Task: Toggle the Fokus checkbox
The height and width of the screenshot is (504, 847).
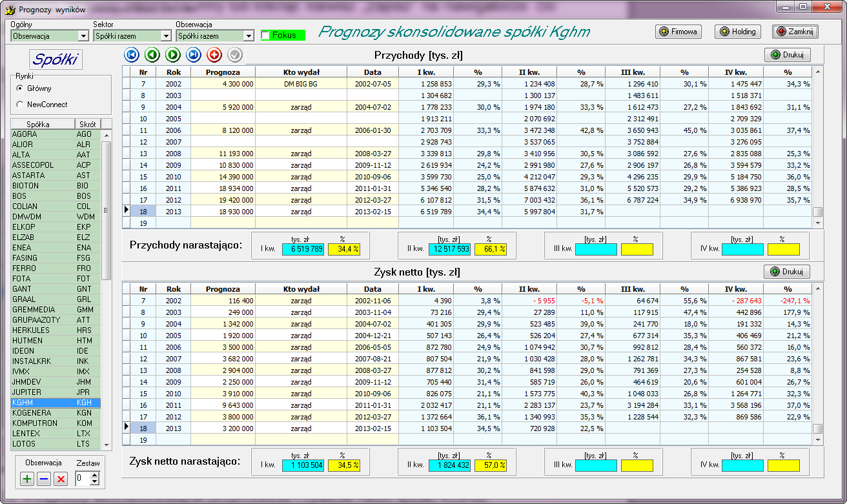Action: (265, 35)
